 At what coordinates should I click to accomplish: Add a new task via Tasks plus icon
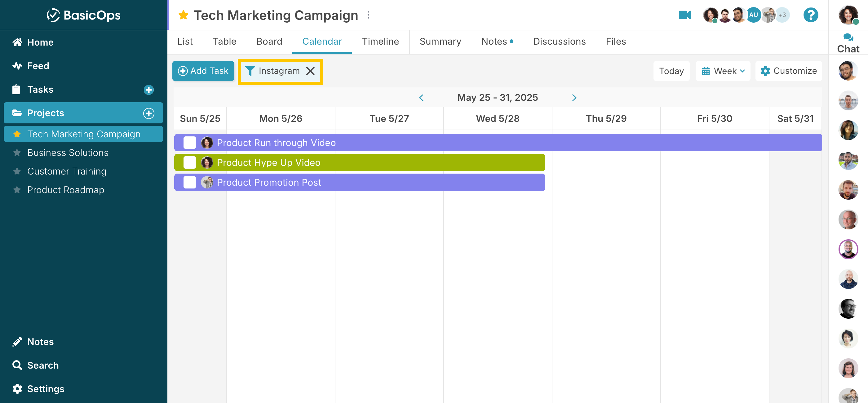(148, 90)
